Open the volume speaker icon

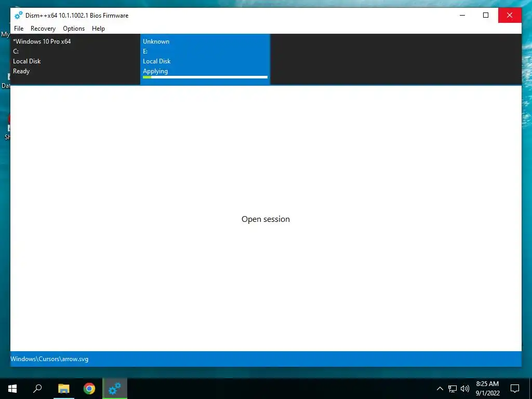click(x=465, y=389)
